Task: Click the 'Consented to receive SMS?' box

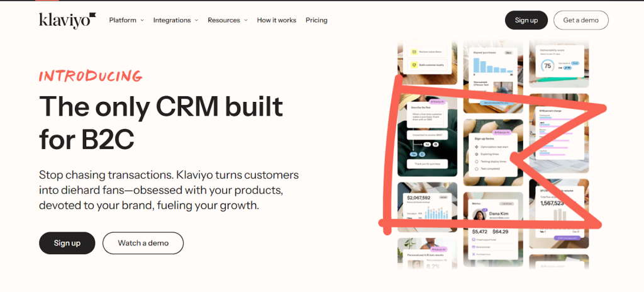Action: click(x=427, y=135)
